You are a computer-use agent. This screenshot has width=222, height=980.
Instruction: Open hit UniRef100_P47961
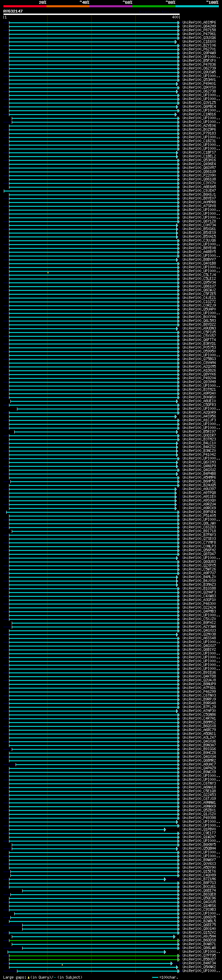pyautogui.click(x=199, y=34)
